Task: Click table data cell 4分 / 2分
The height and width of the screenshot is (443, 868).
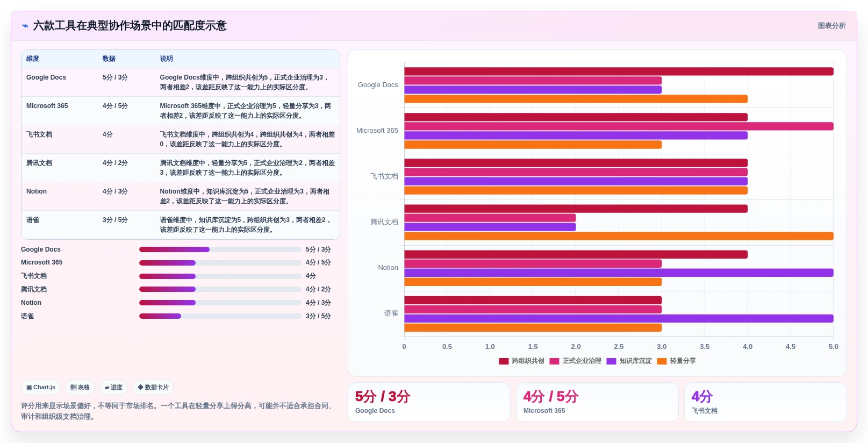Action: [115, 163]
